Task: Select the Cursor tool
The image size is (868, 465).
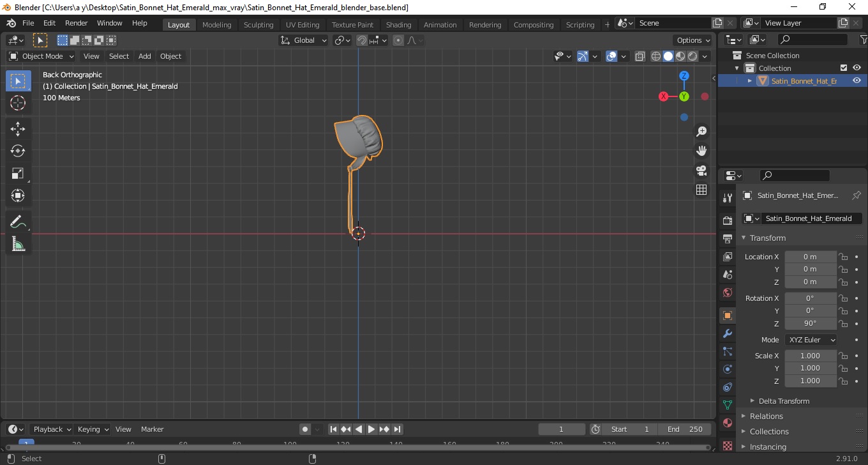Action: tap(18, 103)
